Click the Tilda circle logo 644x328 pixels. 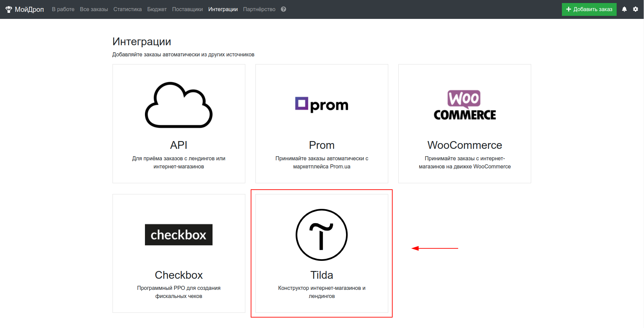322,235
